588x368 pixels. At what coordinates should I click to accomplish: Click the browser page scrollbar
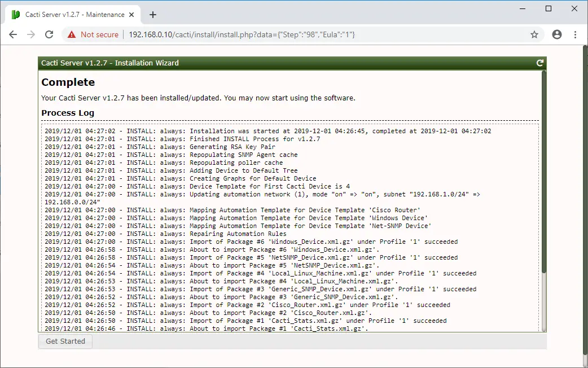[585, 199]
